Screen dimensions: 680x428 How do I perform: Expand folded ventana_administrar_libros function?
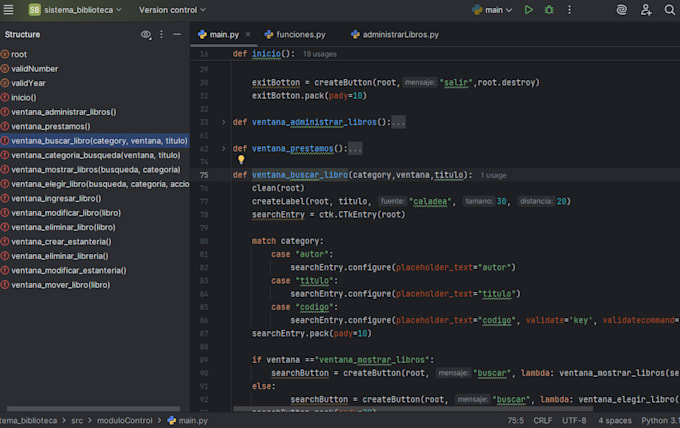click(223, 122)
